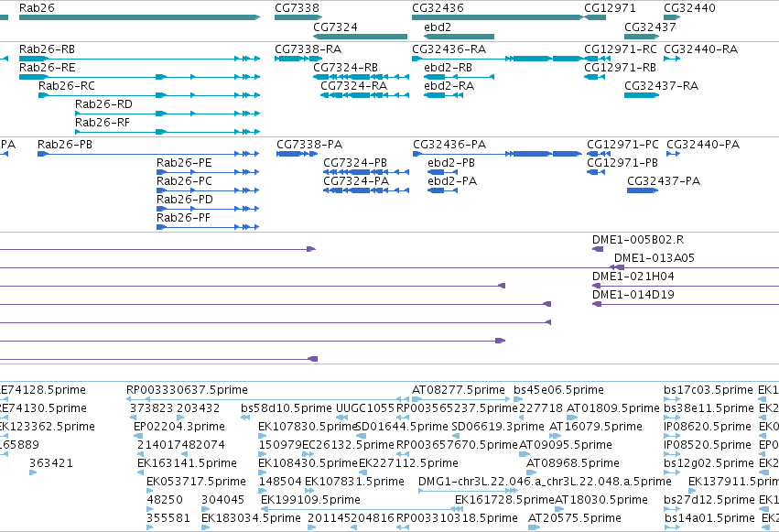Select transcript ebd2-RA
The image size is (779, 532).
tap(443, 95)
